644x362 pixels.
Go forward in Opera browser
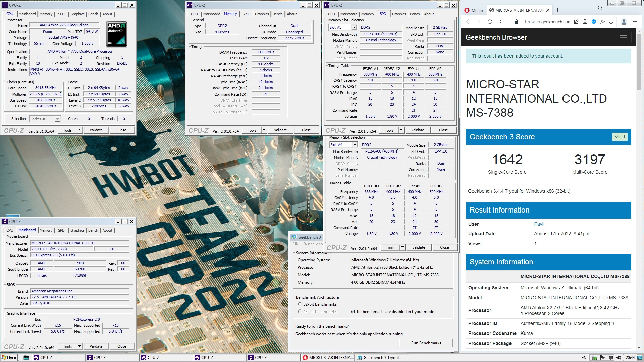coord(479,22)
